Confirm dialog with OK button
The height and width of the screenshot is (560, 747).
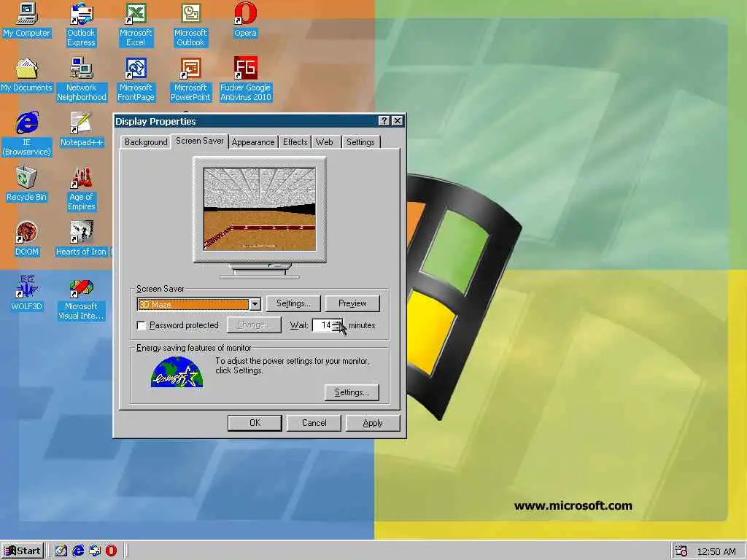pyautogui.click(x=255, y=423)
